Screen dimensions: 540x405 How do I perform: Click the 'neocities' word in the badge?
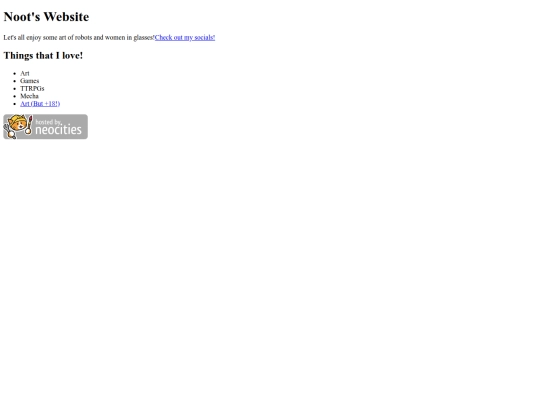(59, 130)
